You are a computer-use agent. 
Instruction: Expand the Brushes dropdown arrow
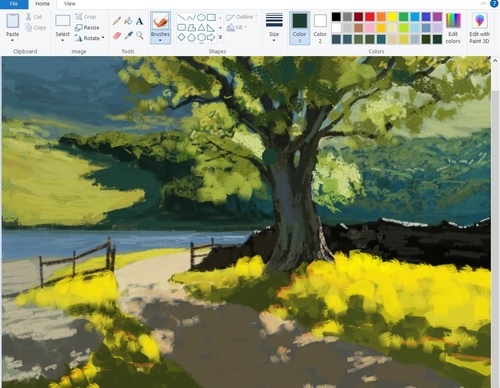[x=160, y=40]
